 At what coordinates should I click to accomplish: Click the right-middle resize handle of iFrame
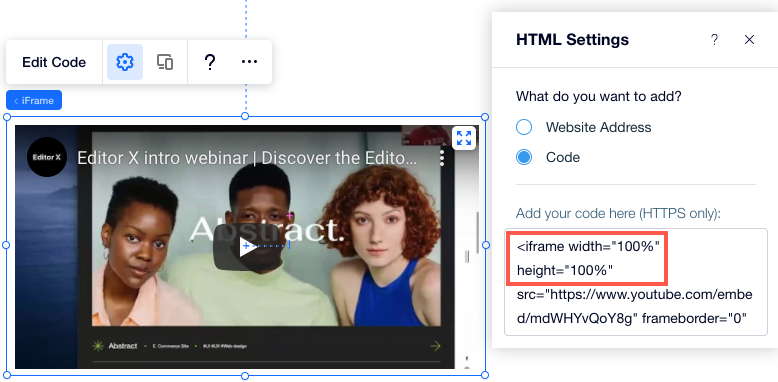[x=485, y=245]
